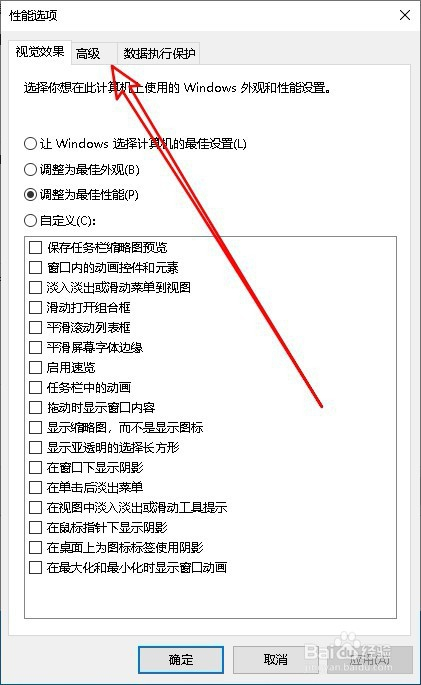The image size is (421, 685).
Task: Select the 视觉效果 tab
Action: [40, 52]
